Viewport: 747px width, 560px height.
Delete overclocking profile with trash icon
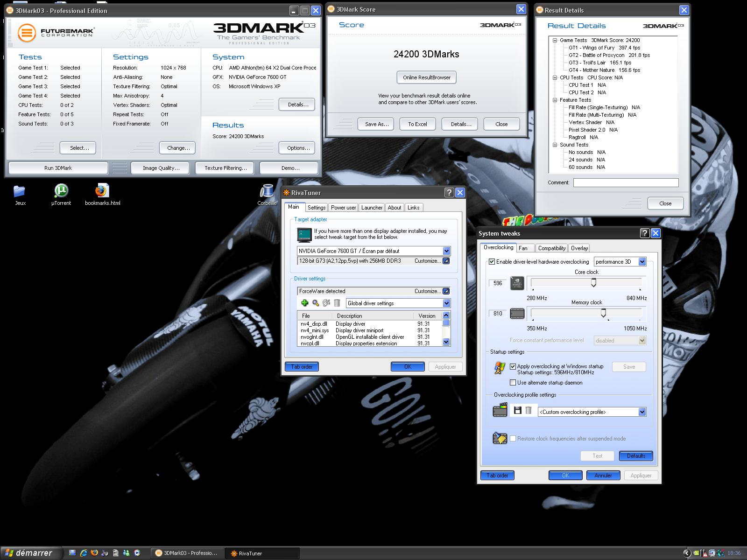coord(529,410)
